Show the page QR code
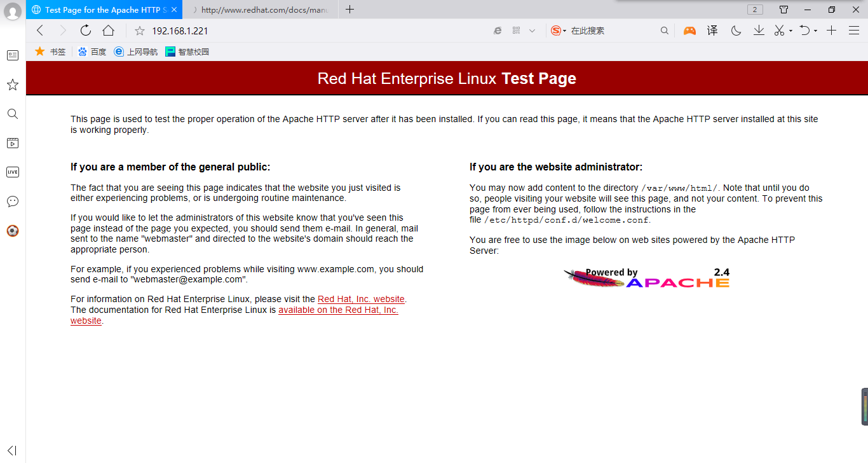This screenshot has width=868, height=463. [516, 31]
